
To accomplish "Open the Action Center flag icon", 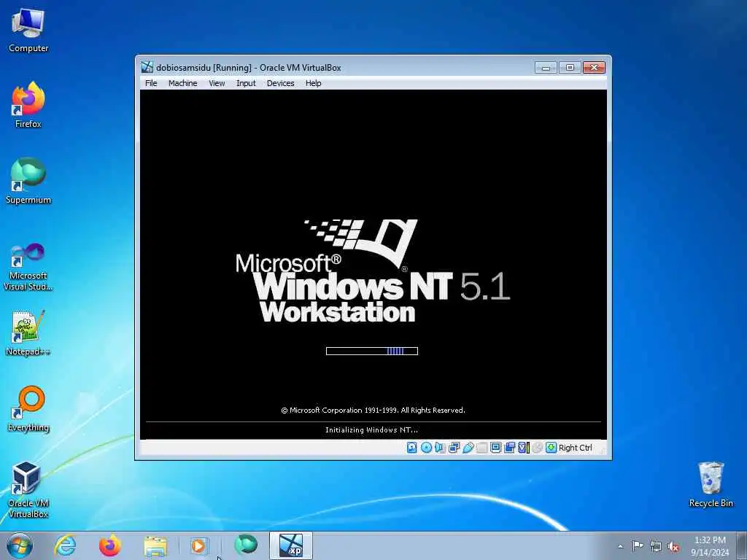I will click(638, 546).
